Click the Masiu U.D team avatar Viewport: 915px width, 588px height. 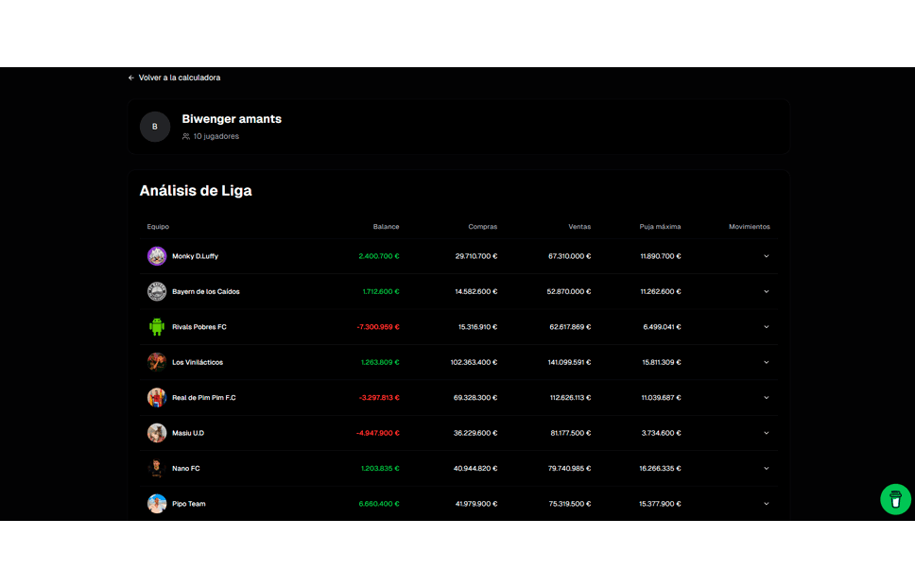coord(157,433)
